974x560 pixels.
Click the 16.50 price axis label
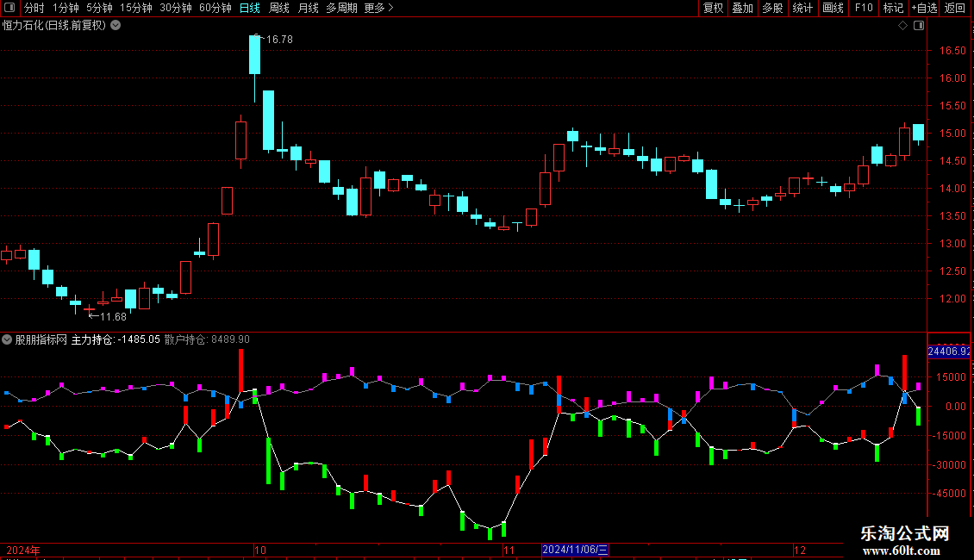point(952,51)
